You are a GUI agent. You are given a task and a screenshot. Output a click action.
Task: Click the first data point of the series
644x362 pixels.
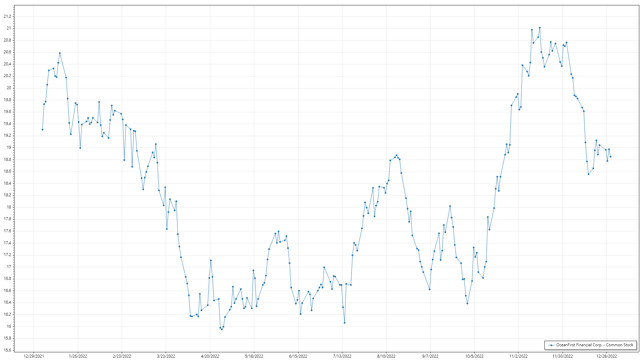[x=42, y=129]
